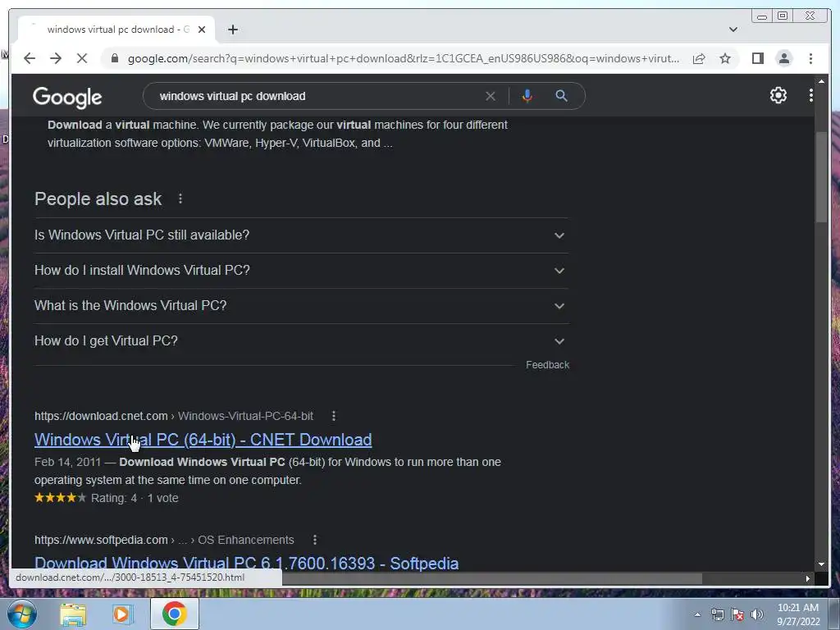Click the page scroll-up arrow
840x630 pixels.
pos(821,81)
